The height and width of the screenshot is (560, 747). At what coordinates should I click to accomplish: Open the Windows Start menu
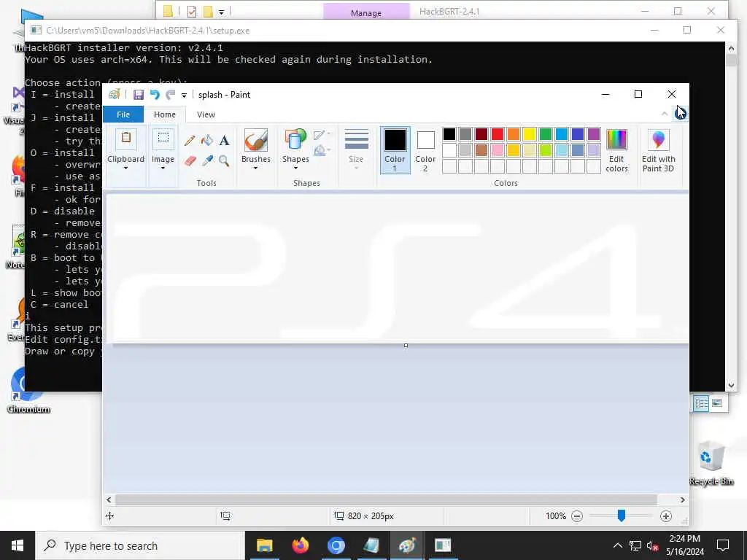pos(18,545)
